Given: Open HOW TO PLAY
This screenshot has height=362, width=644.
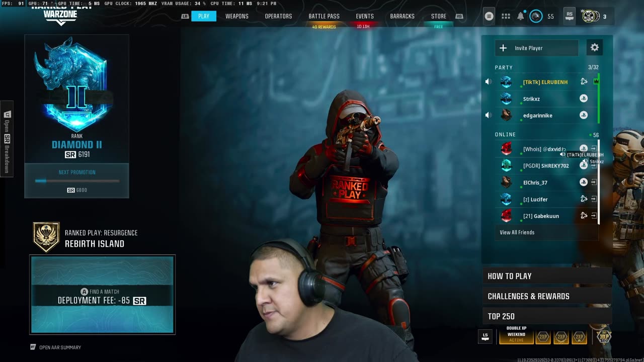Looking at the screenshot, I should tap(547, 276).
